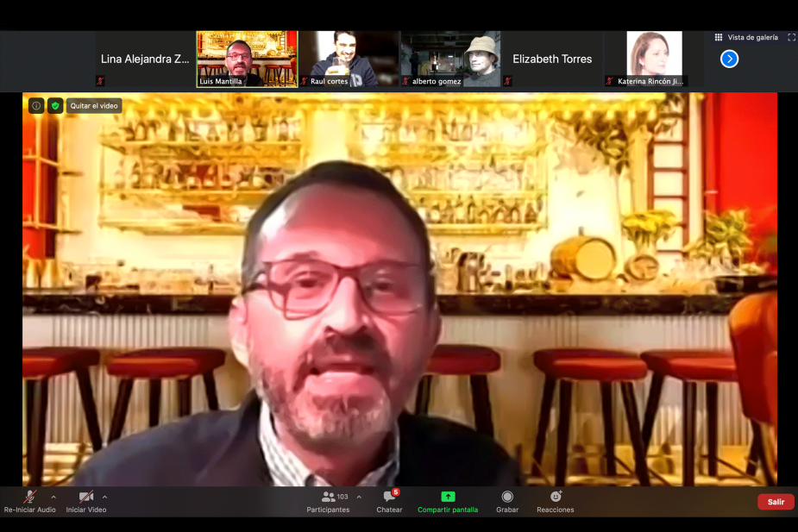The width and height of the screenshot is (798, 532).
Task: Select alberto gomez video thumbnail
Action: tap(450, 59)
